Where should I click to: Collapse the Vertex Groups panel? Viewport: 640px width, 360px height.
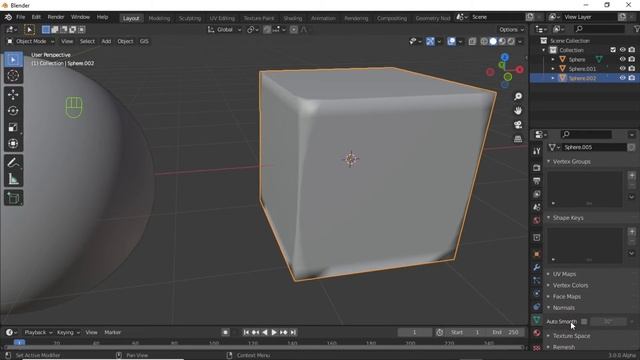(571, 162)
